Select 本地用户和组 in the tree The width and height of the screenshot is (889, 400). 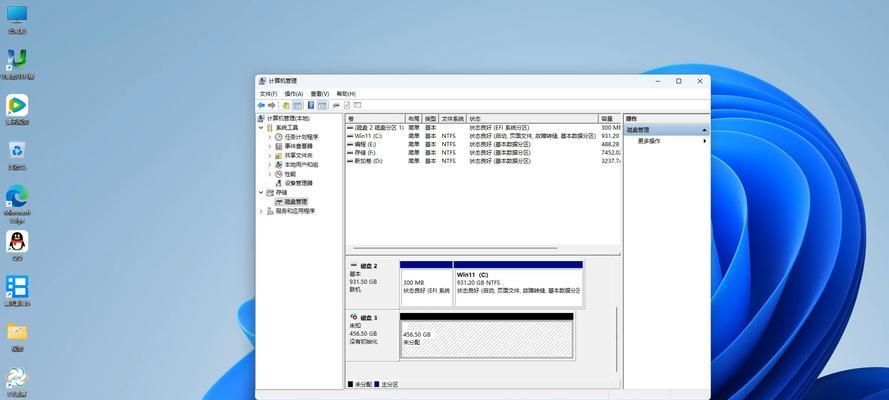click(297, 164)
